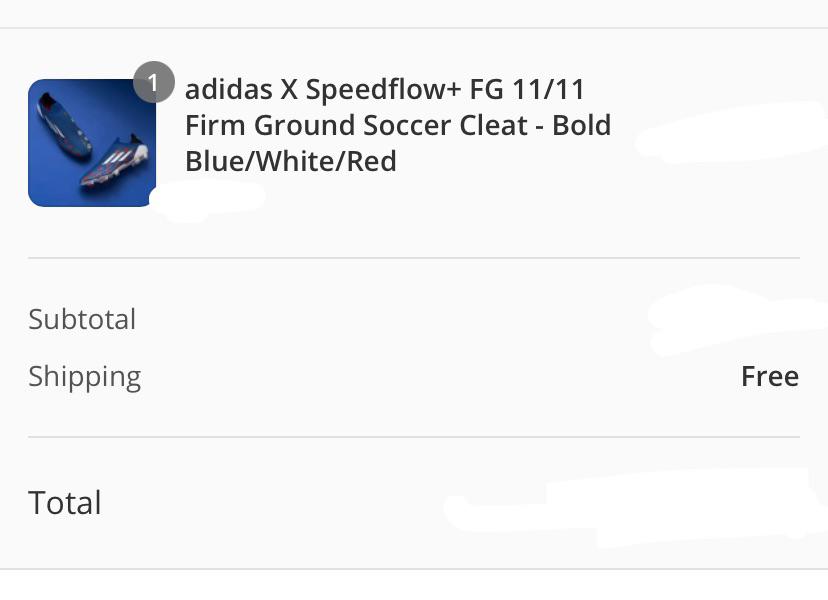Viewport: 828px width, 600px height.
Task: Select the Subtotal row label
Action: 82,318
